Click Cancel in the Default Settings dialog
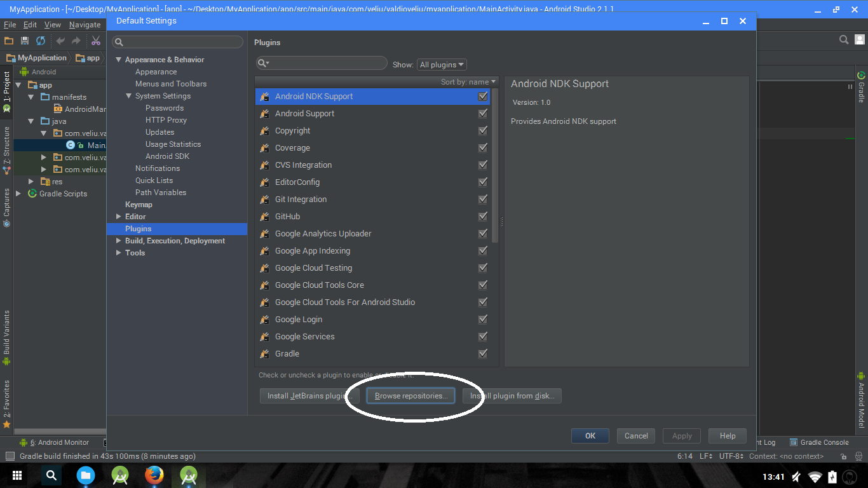Screen dimensions: 868x488 636,436
